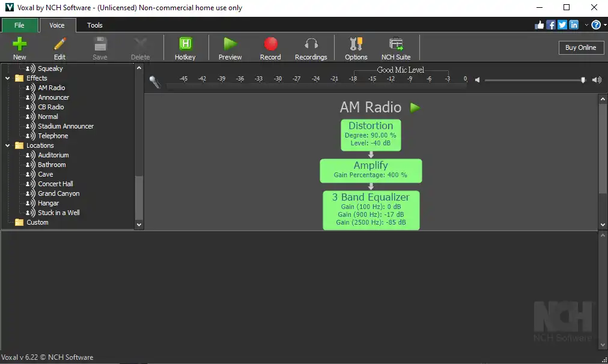Click lower pane scrollbar down arrow
The height and width of the screenshot is (364, 608).
(x=603, y=345)
